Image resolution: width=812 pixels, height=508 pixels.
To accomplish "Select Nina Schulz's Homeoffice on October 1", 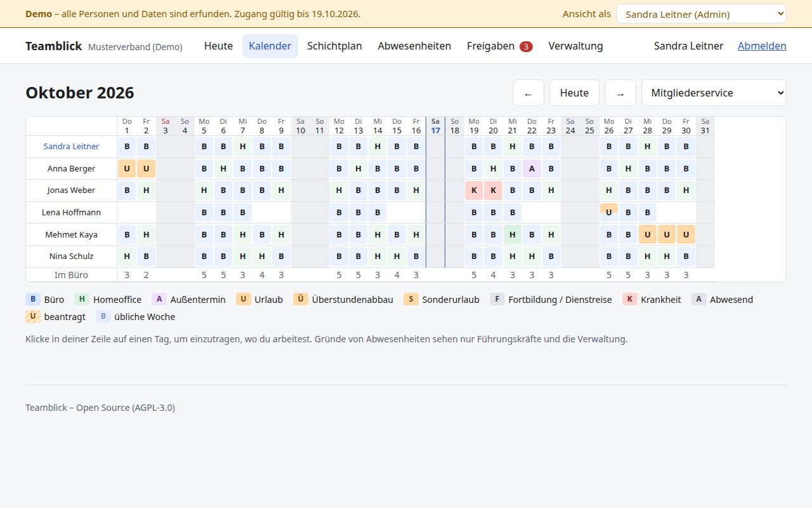I will coord(127,257).
